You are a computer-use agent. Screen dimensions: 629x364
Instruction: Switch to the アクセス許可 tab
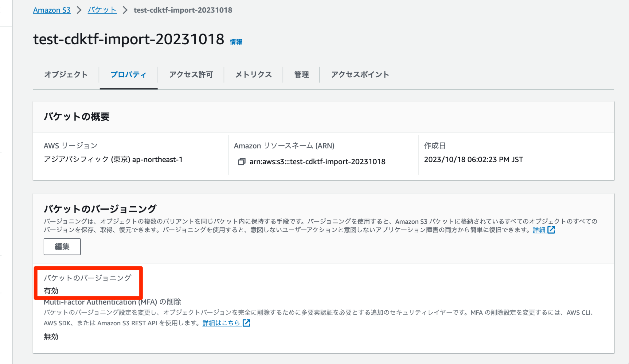191,74
